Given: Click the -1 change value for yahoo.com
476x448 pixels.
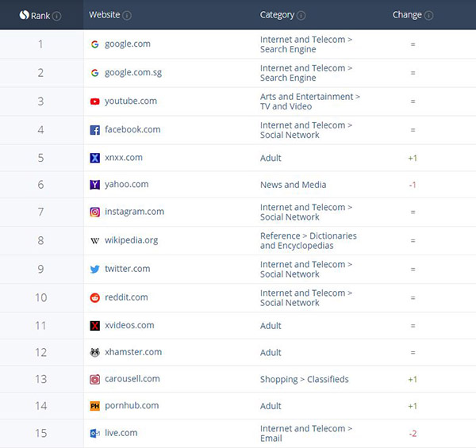Looking at the screenshot, I should pyautogui.click(x=413, y=185).
